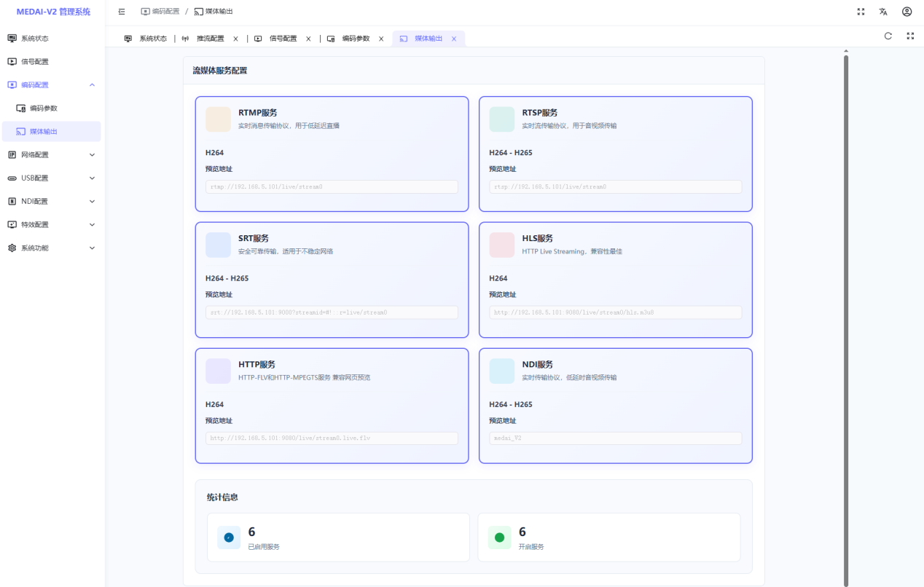Collapse the sidebar with the menu fold icon
Screen dimensions: 924x587
pyautogui.click(x=122, y=12)
